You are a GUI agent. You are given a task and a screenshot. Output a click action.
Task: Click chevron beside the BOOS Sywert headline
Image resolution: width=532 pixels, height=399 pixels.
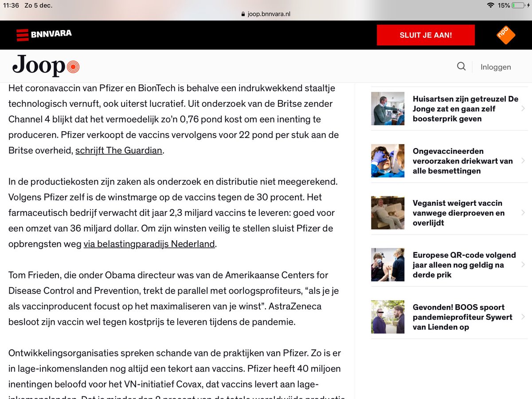click(523, 317)
